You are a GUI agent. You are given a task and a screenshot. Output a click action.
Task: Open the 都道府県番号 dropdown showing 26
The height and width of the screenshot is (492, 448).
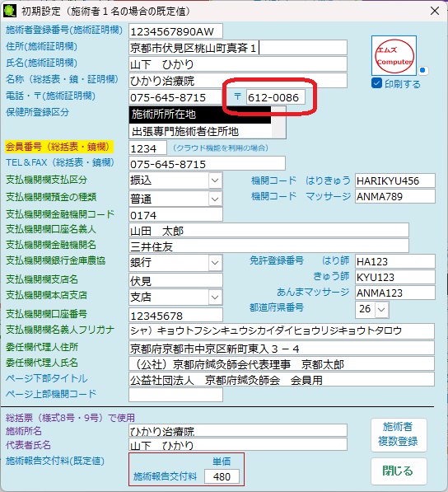click(372, 309)
